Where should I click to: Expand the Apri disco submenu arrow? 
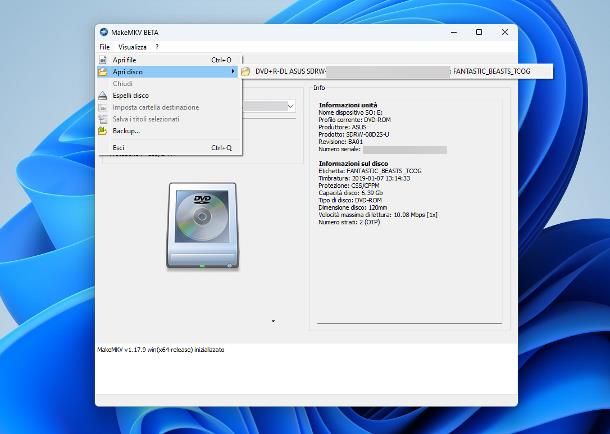(x=233, y=72)
